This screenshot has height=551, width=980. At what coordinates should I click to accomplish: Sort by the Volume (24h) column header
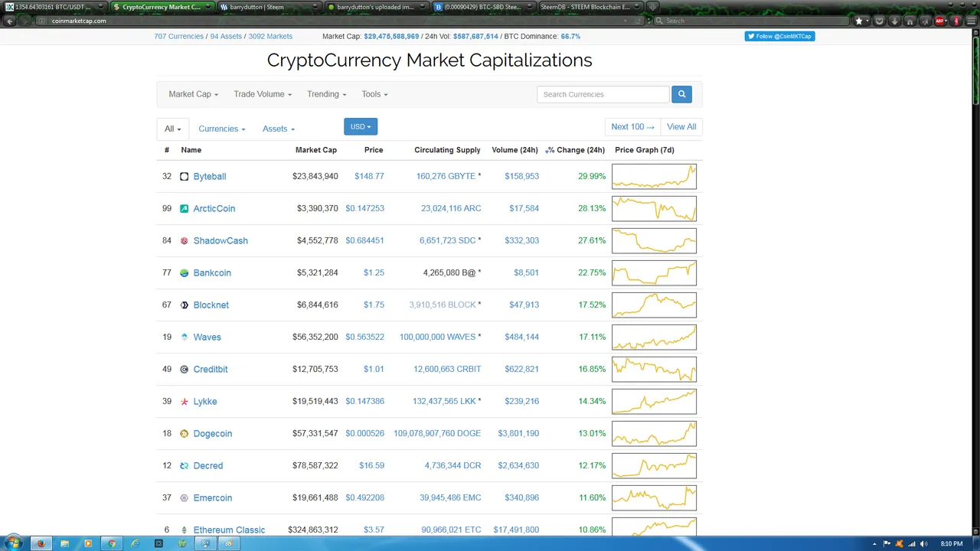pyautogui.click(x=514, y=150)
